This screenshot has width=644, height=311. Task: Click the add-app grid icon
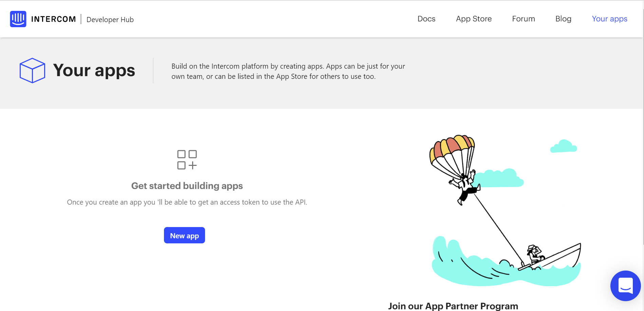pyautogui.click(x=187, y=160)
